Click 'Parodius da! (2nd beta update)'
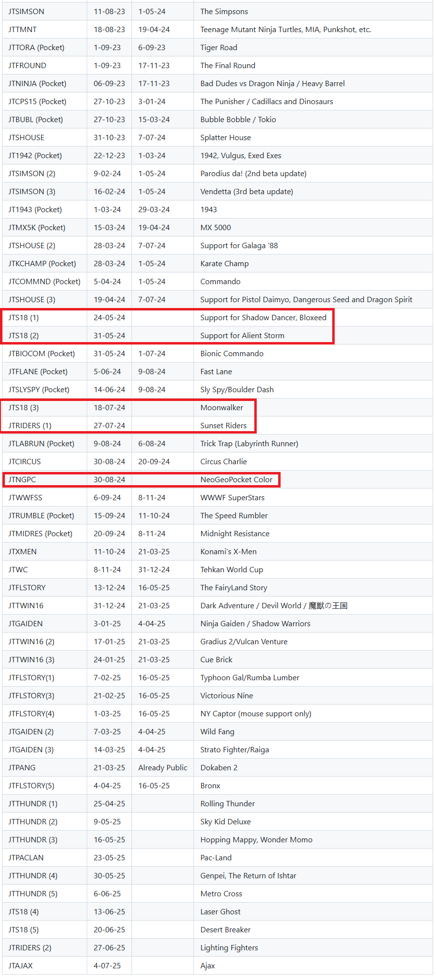Image resolution: width=436 pixels, height=980 pixels. pyautogui.click(x=253, y=174)
